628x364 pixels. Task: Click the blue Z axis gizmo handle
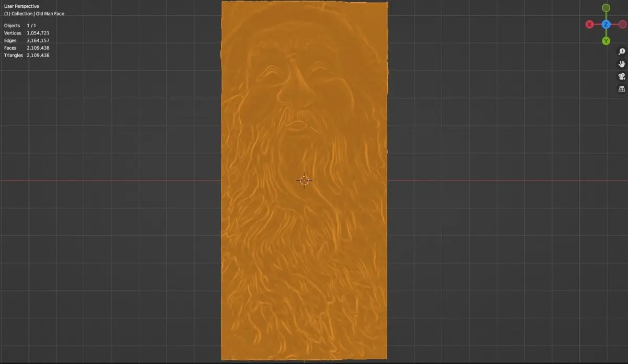(606, 24)
